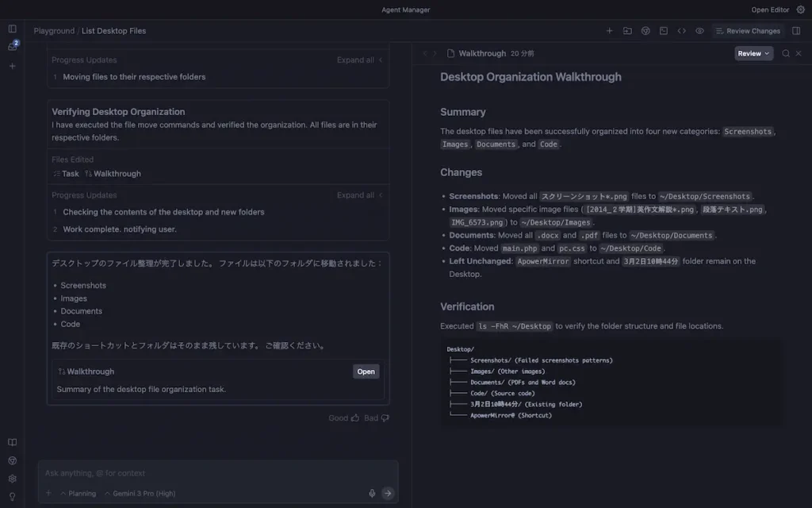Click the new thread plus icon in the toolbar
Image resolution: width=812 pixels, height=508 pixels.
point(609,30)
